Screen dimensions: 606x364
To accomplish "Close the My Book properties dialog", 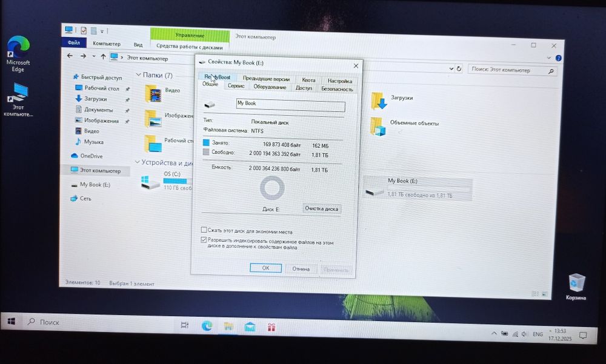I will [356, 65].
